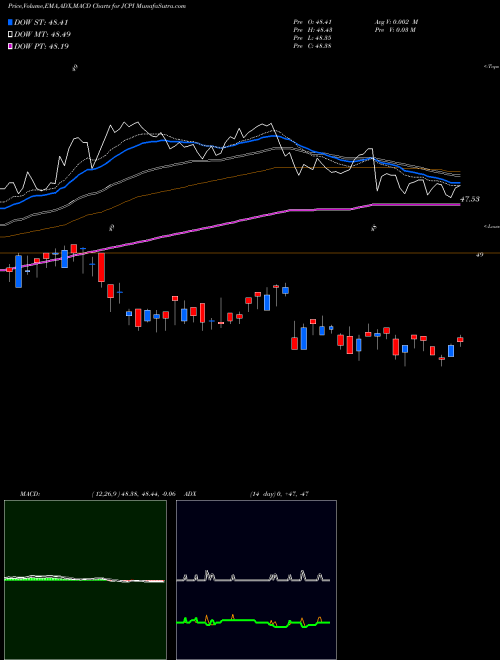Click the 47.53 price label on the chart
The width and height of the screenshot is (500, 660).
point(470,199)
